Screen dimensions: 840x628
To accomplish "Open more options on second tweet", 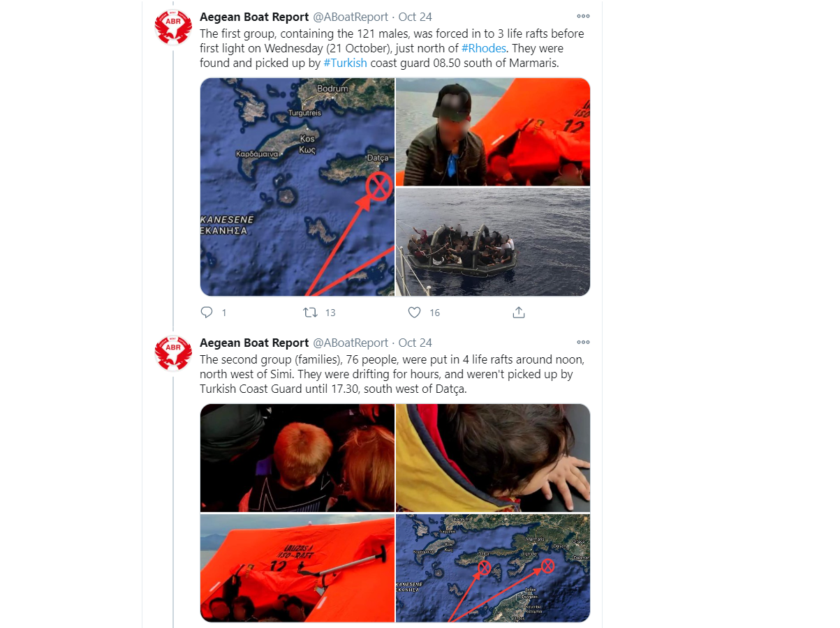I will click(583, 343).
